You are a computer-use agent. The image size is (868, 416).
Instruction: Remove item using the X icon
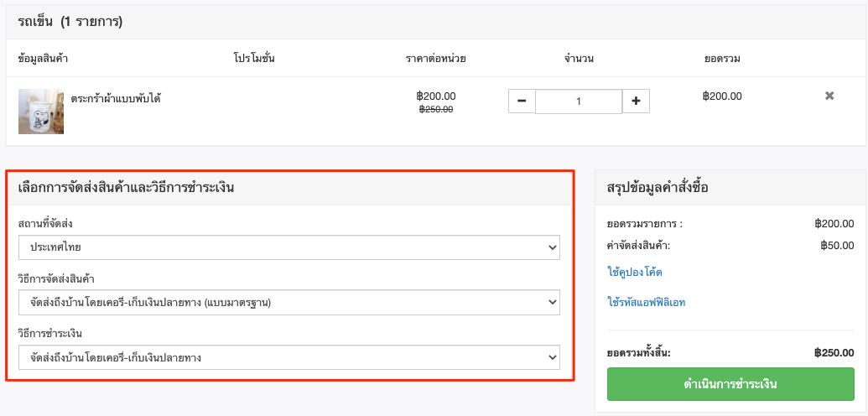click(x=829, y=96)
